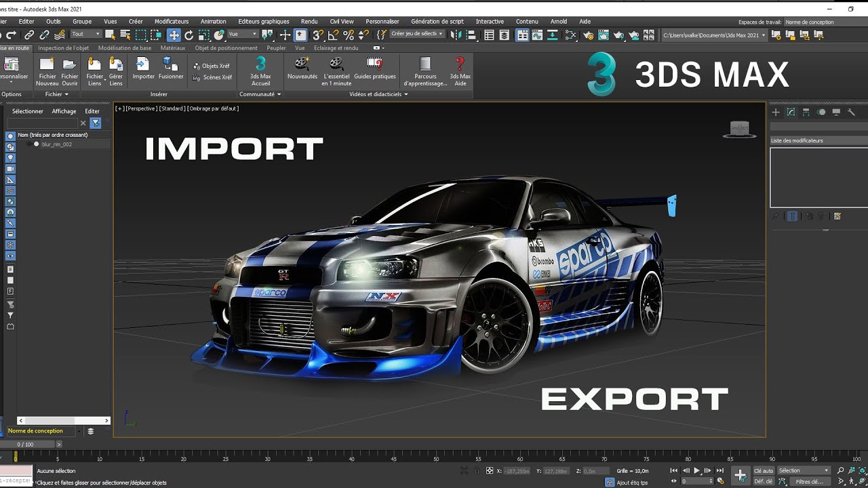Open the Utilities wrench panel

[852, 112]
